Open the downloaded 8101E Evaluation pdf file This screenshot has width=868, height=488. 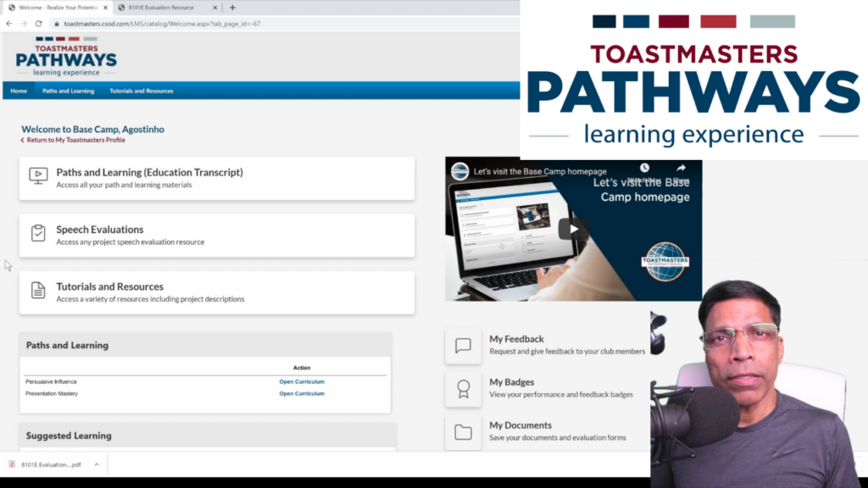tap(51, 465)
